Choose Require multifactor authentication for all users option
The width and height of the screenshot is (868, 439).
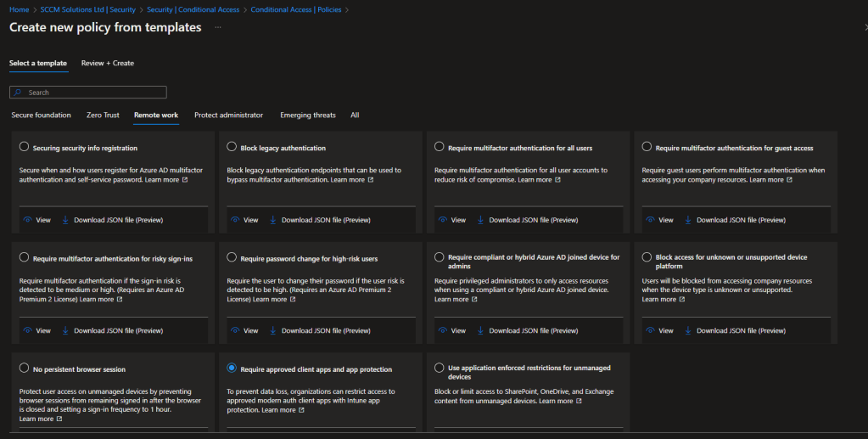440,147
